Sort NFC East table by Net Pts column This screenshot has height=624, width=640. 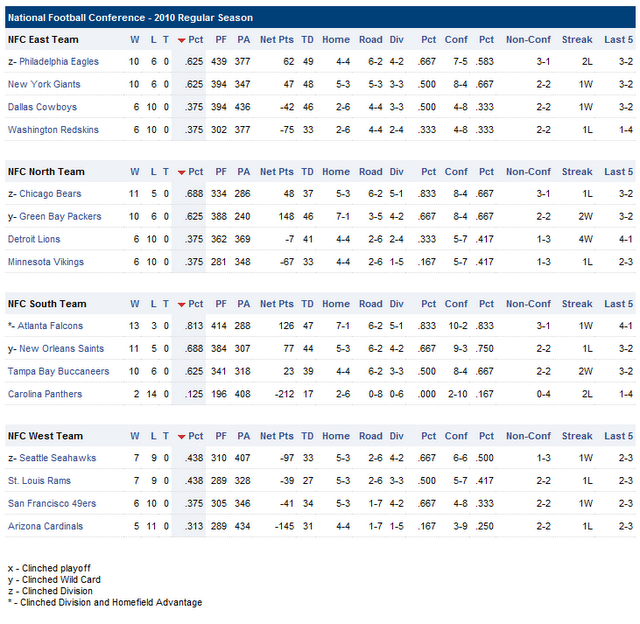276,40
